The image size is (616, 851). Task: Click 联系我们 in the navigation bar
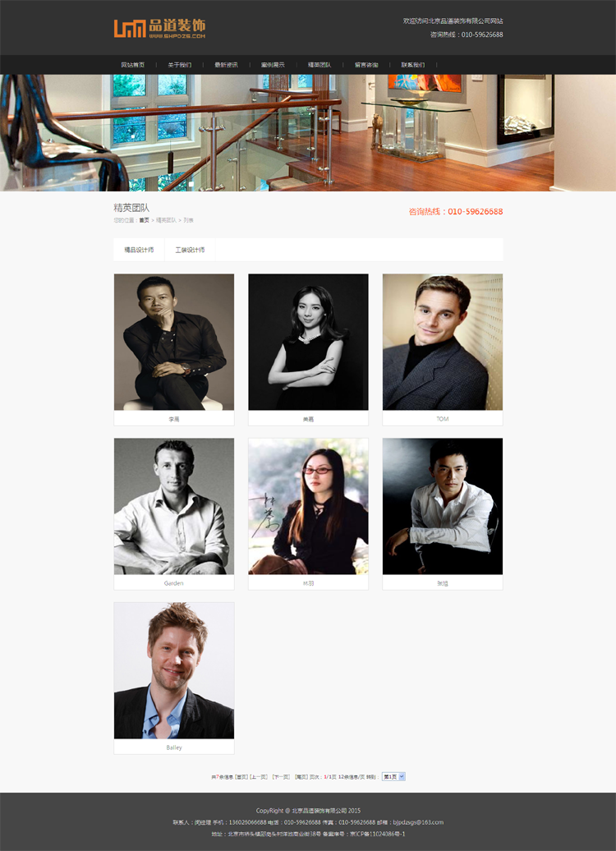tap(413, 65)
